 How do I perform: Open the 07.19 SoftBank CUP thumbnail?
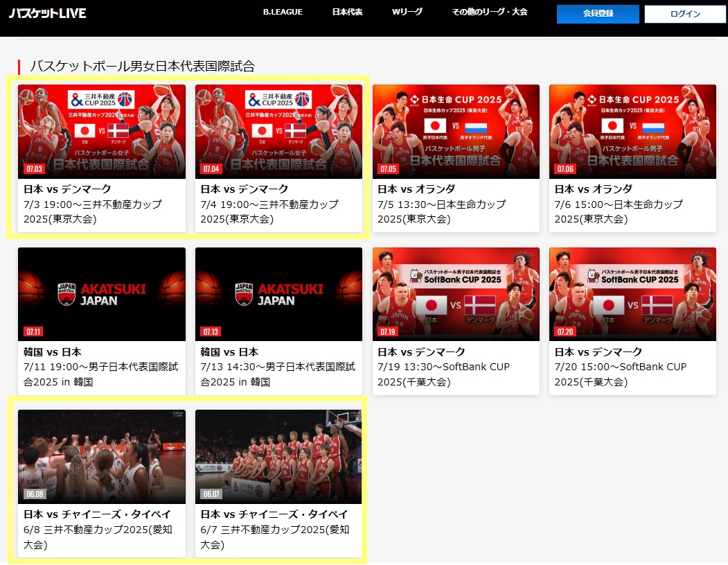[456, 294]
